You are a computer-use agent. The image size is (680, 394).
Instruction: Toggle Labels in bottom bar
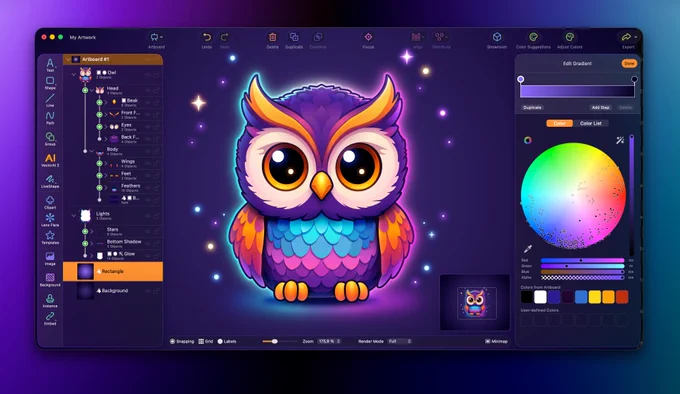click(227, 342)
